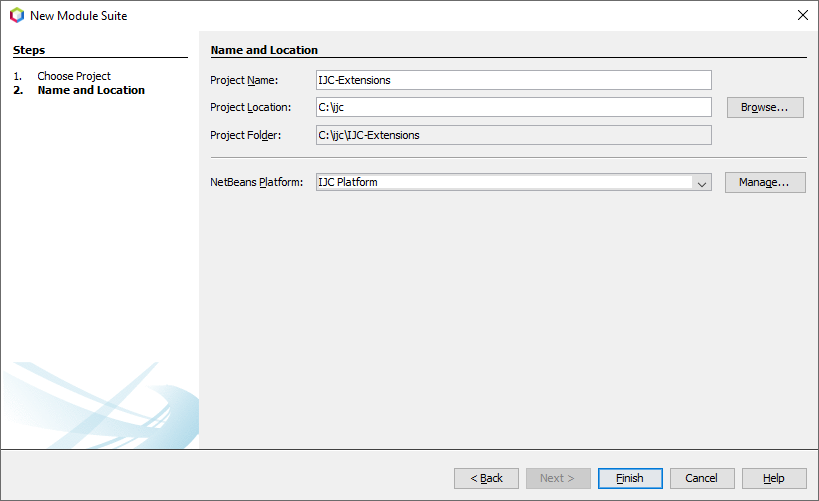Open Help for this wizard
This screenshot has height=501, width=819.
coord(774,478)
